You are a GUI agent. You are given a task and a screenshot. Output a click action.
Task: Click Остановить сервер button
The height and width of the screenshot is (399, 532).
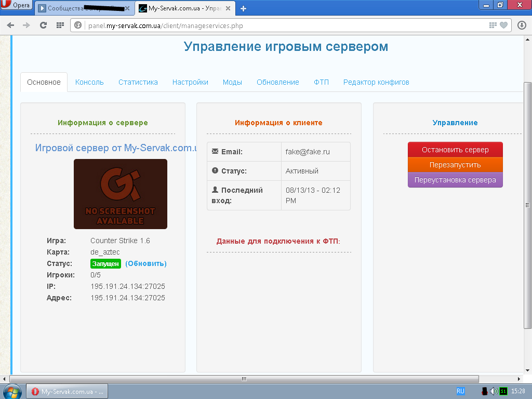pyautogui.click(x=455, y=150)
